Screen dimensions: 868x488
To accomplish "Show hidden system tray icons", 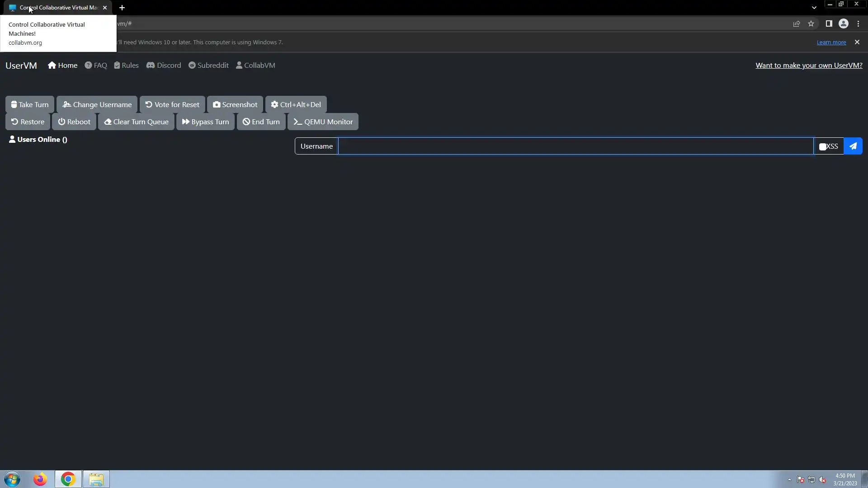I will [x=789, y=479].
